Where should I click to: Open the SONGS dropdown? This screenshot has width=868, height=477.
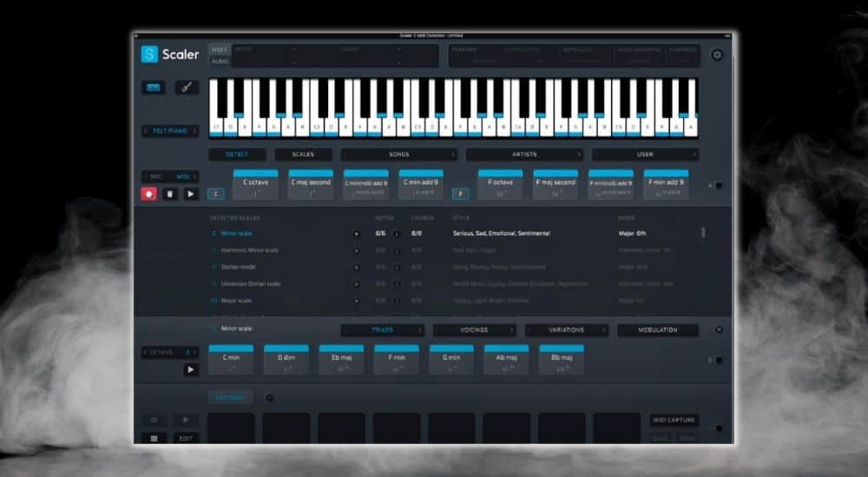[x=398, y=154]
